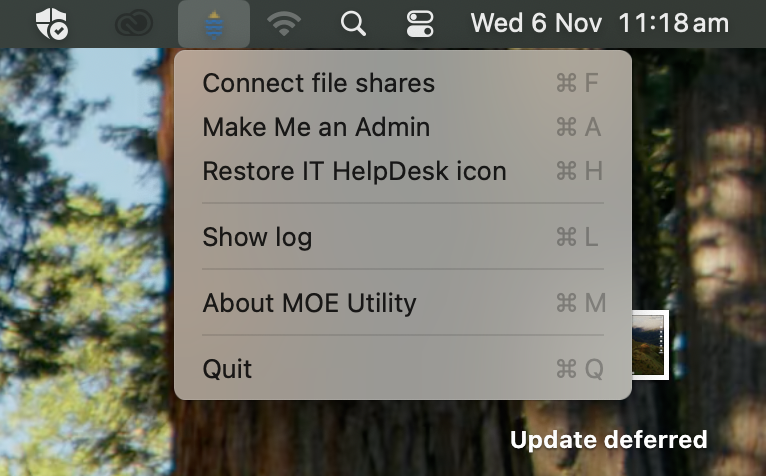Open the Wi-Fi status menu
The image size is (766, 476).
285,23
